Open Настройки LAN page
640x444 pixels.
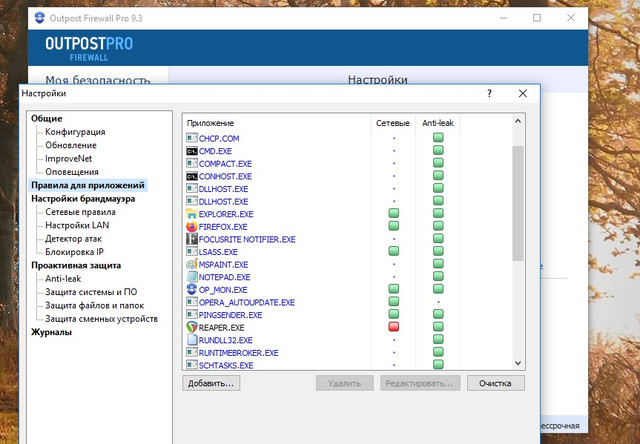77,225
